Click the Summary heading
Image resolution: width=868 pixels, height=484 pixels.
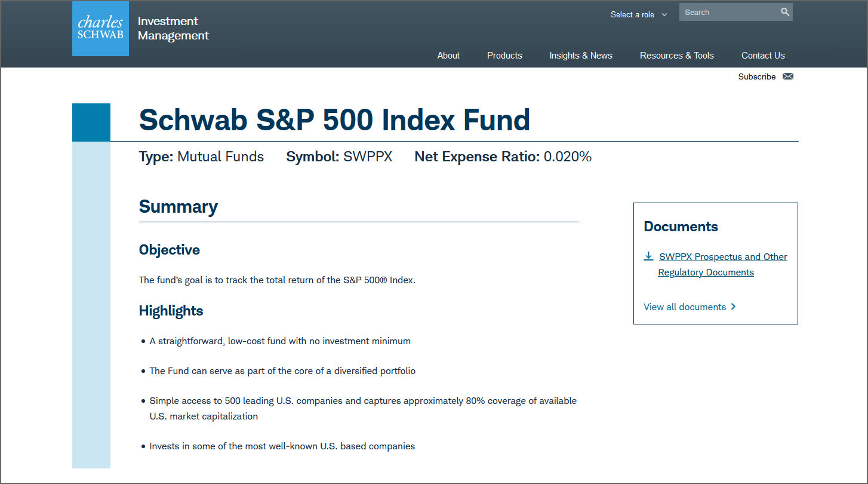pyautogui.click(x=178, y=207)
